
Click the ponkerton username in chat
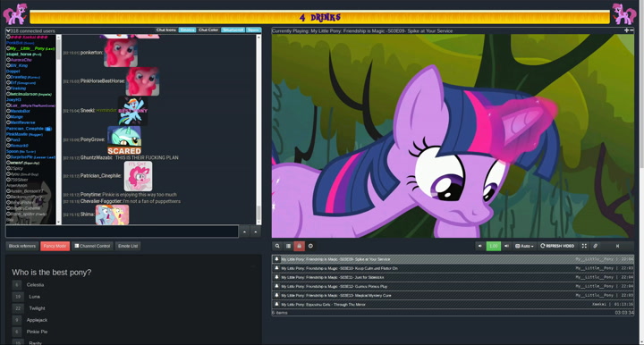click(91, 53)
